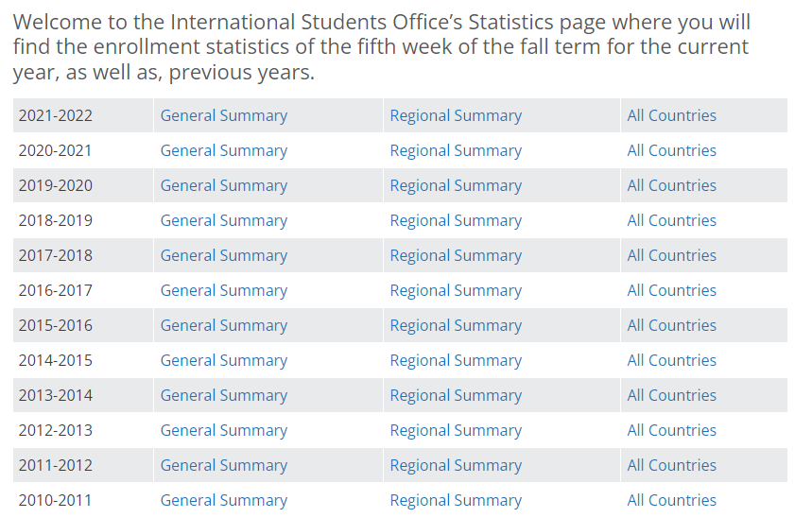812x518 pixels.
Task: Open General Summary for 2021-2022
Action: [223, 115]
